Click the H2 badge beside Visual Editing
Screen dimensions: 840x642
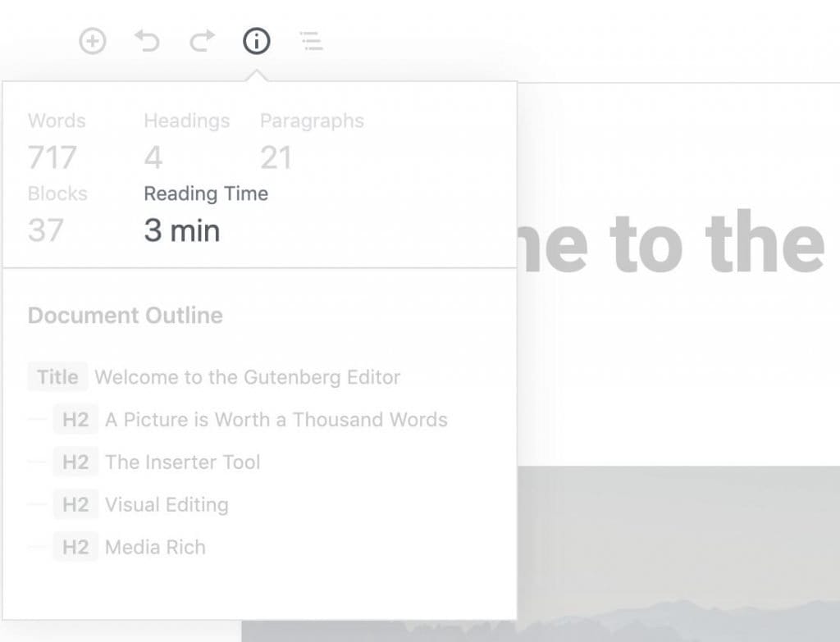pyautogui.click(x=75, y=504)
